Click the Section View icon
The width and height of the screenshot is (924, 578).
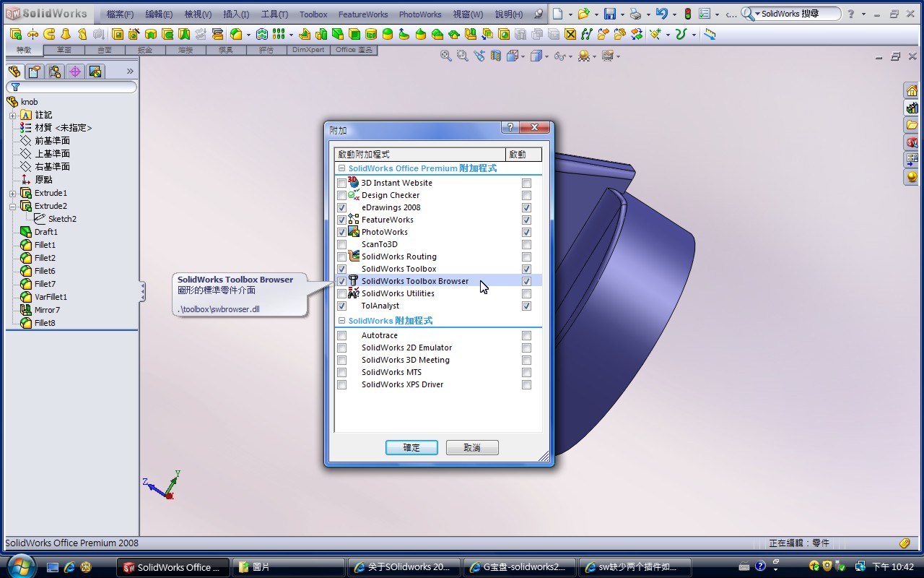(496, 56)
